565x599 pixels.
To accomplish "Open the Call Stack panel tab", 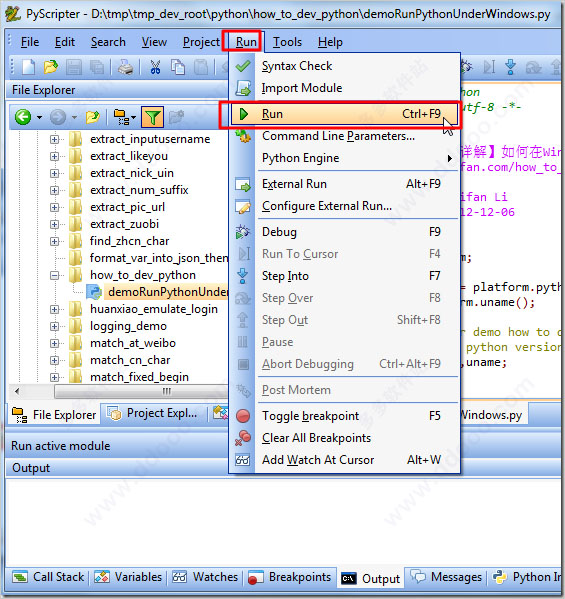I will (48, 577).
